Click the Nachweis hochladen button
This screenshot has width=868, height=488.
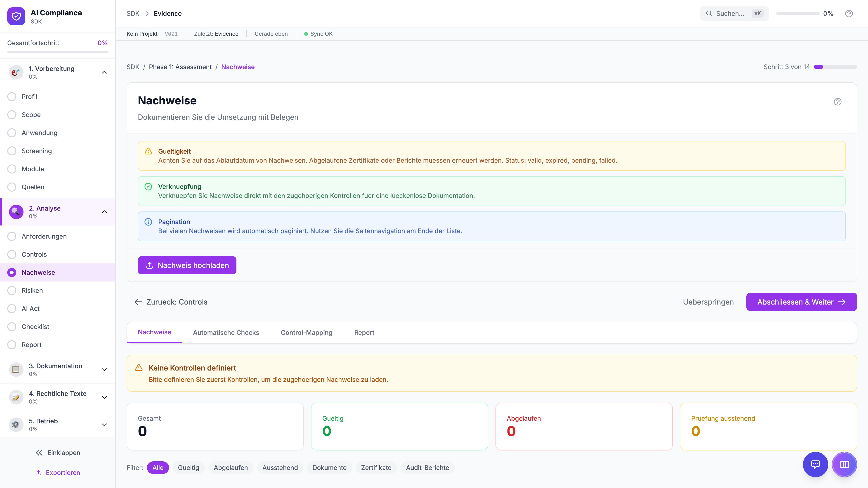click(x=187, y=265)
